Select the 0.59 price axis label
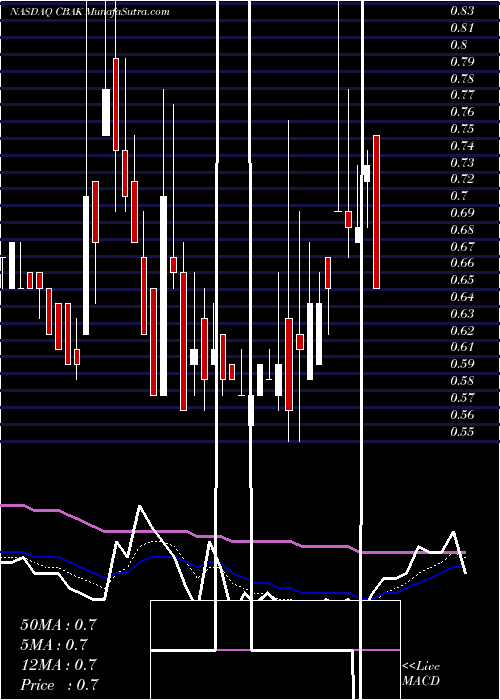Image resolution: width=500 pixels, height=700 pixels. click(462, 364)
